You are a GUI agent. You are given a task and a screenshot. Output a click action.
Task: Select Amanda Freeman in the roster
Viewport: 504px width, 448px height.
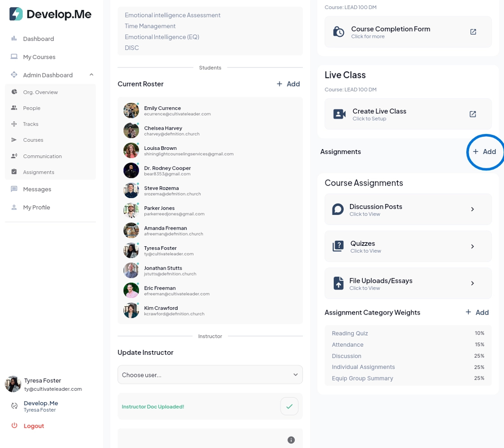pos(210,230)
